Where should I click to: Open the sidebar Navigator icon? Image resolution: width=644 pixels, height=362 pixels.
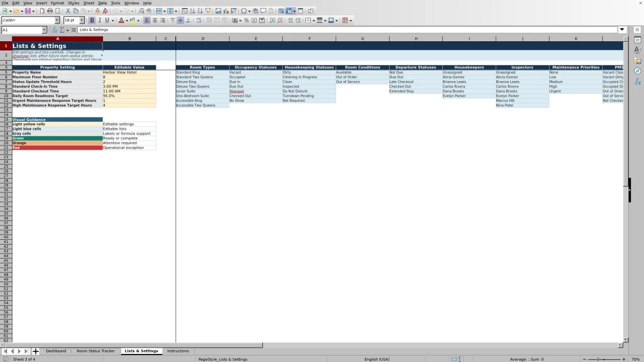coord(638,71)
